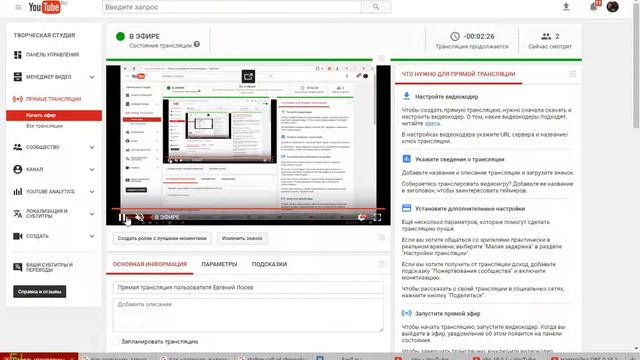
Task: Click Создать ролик с лучшими моментами button
Action: 162,238
